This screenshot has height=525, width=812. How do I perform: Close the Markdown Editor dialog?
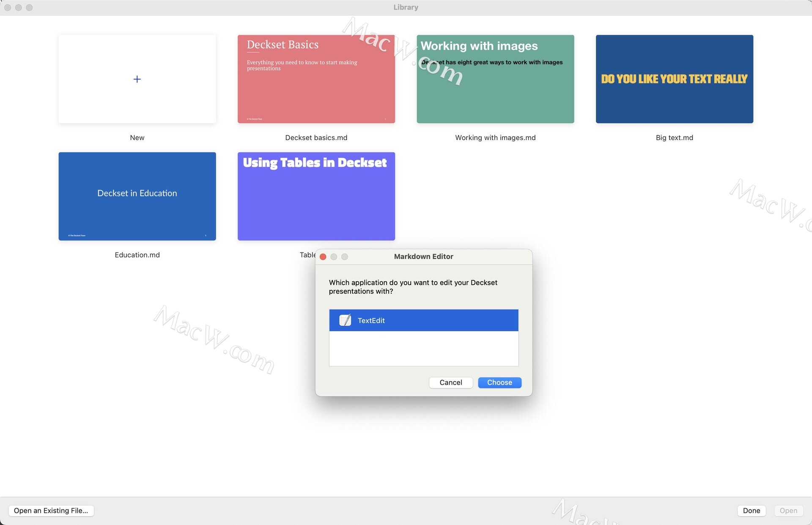click(323, 257)
